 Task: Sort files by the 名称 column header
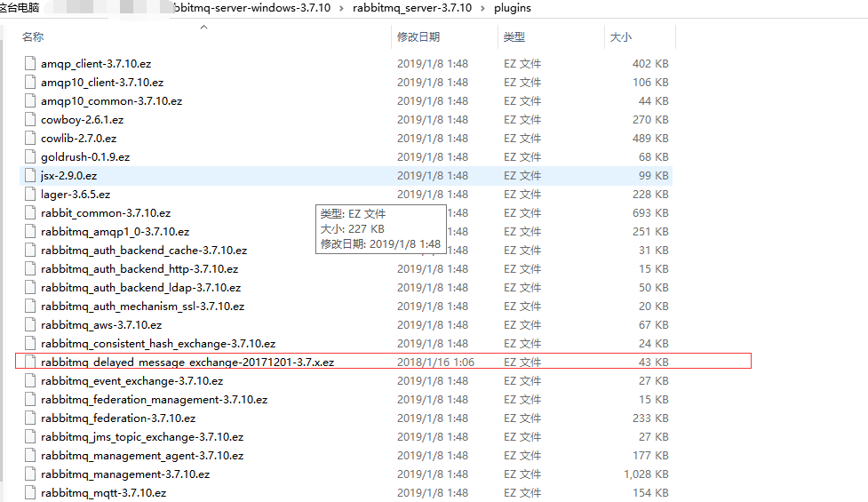(33, 37)
